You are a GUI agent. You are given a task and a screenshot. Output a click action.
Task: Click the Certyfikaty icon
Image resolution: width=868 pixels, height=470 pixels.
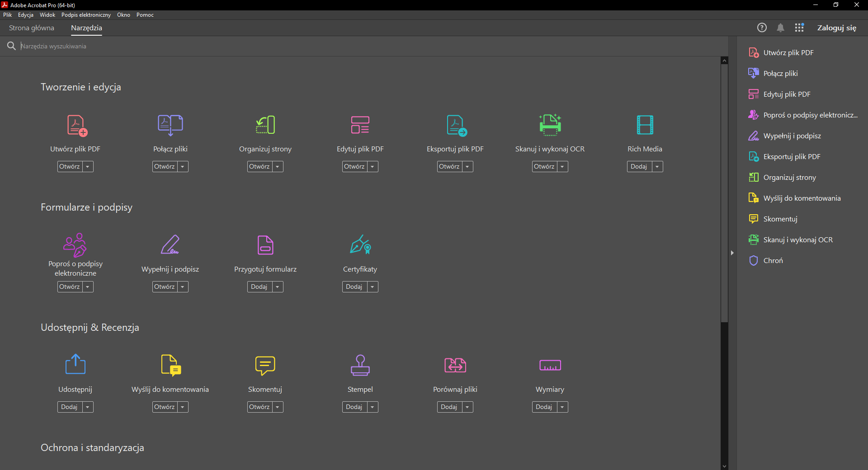point(360,244)
